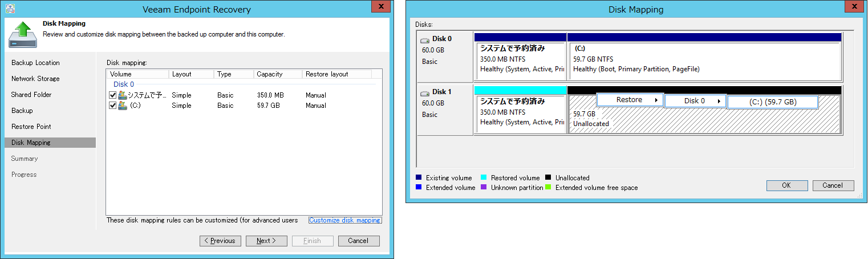Click the system reserved volume icon in list
Viewport: 868px width, 259px height.
tap(123, 95)
